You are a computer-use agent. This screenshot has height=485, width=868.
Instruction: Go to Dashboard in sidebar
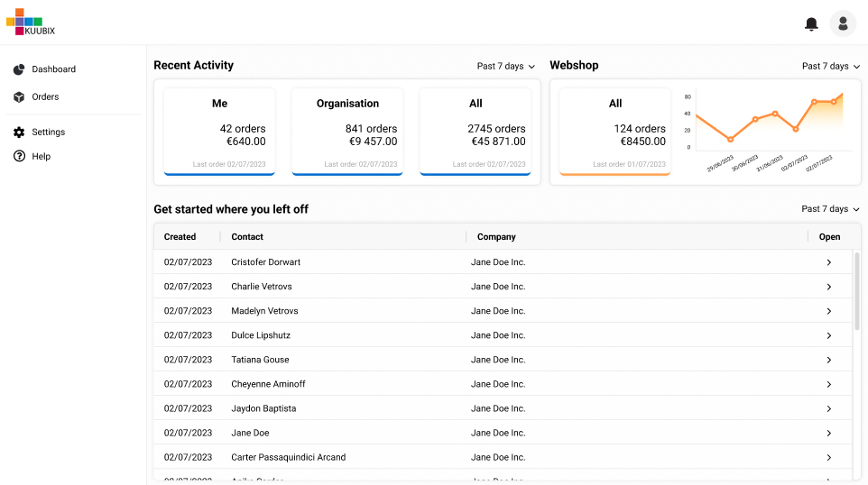coord(54,69)
